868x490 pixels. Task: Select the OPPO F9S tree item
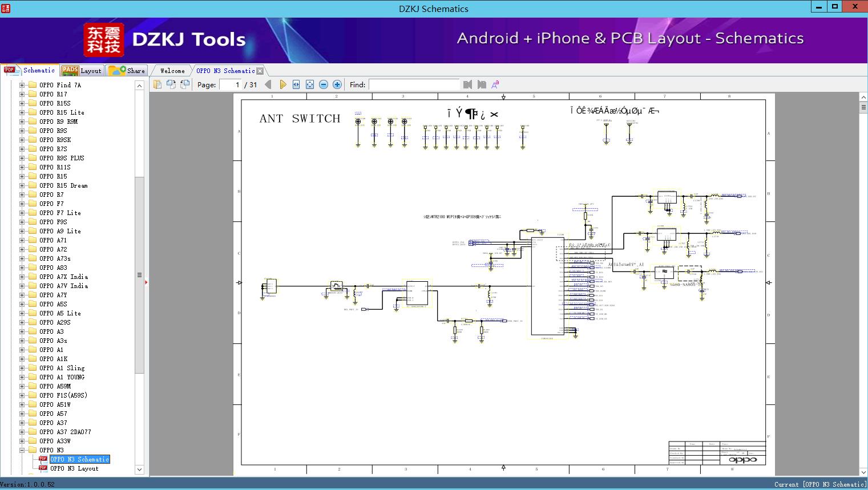coord(53,222)
